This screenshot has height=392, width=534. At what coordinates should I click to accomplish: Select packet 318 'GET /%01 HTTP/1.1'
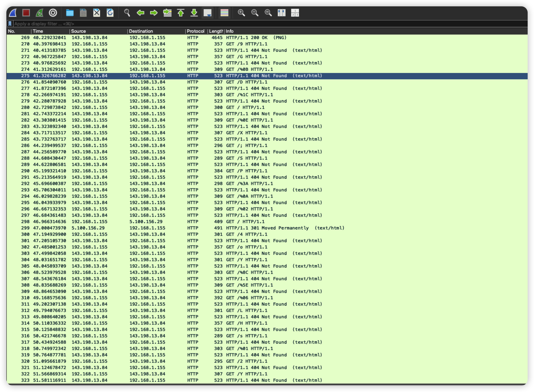tap(267, 349)
